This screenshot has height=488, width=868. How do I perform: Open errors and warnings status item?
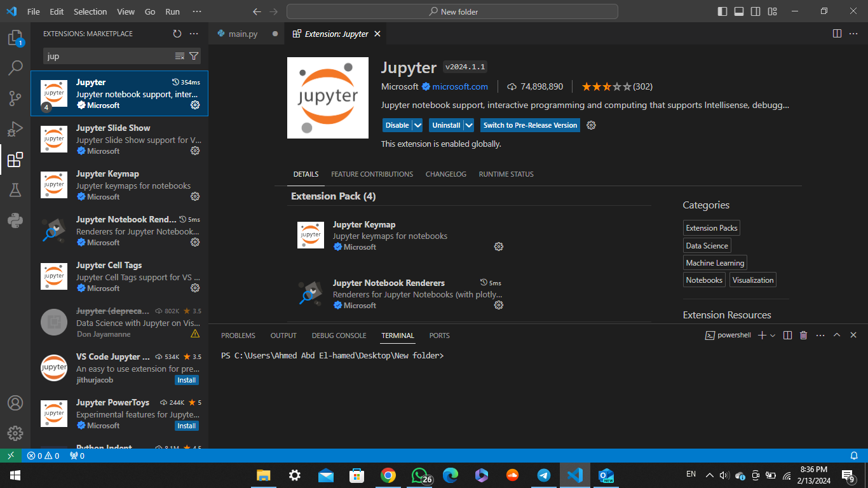[44, 456]
